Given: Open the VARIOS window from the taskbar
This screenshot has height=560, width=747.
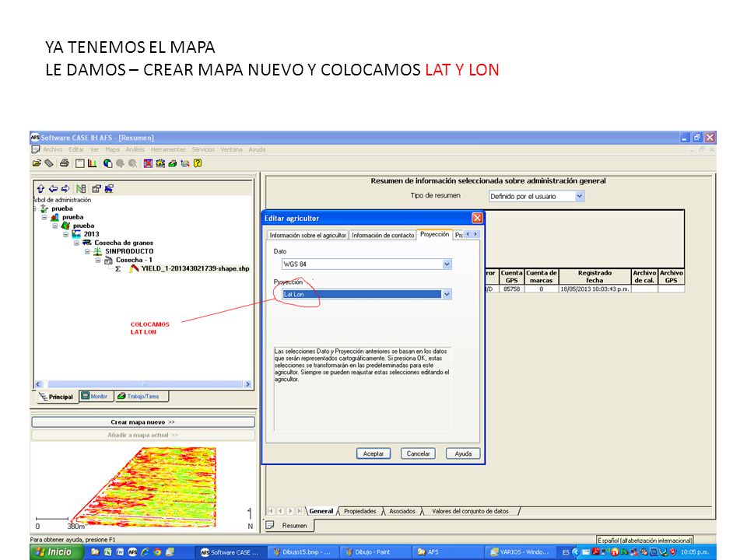Looking at the screenshot, I should pyautogui.click(x=521, y=552).
